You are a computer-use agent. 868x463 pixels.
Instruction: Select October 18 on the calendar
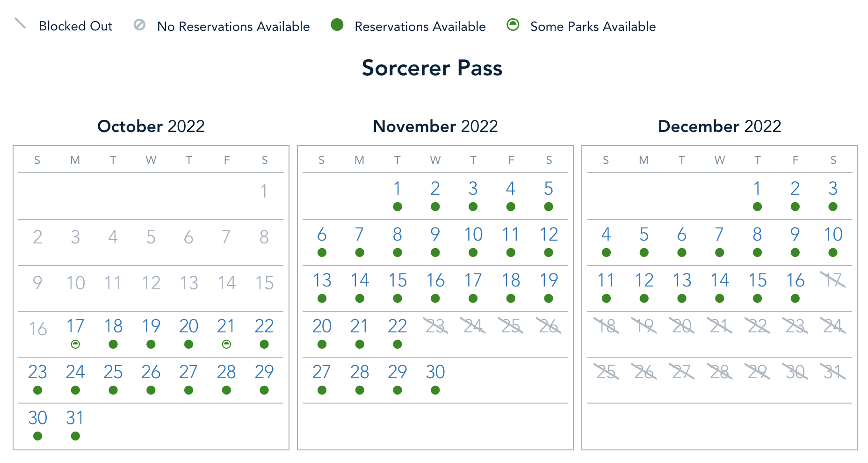(x=113, y=326)
